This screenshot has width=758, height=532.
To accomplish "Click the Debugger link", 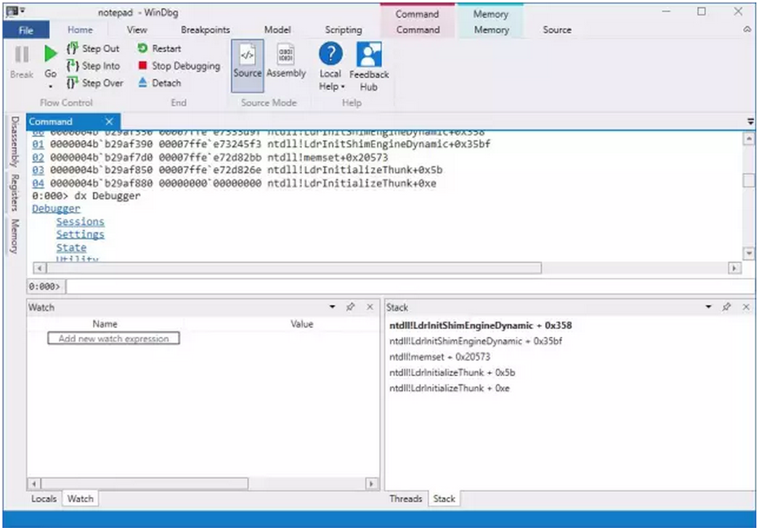I will click(56, 208).
